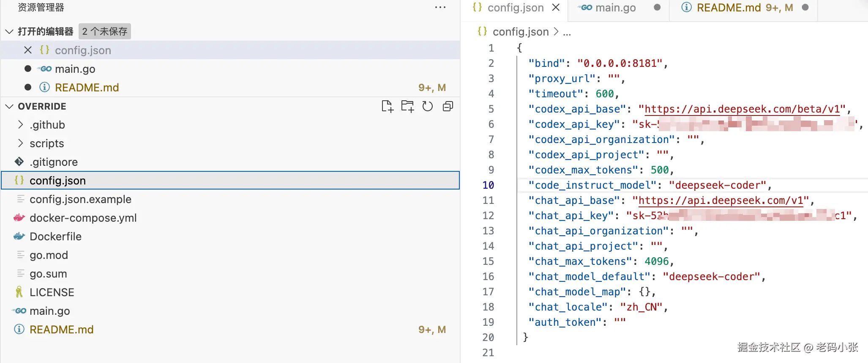
Task: Open docker-compose.yml in the file tree
Action: pyautogui.click(x=83, y=218)
